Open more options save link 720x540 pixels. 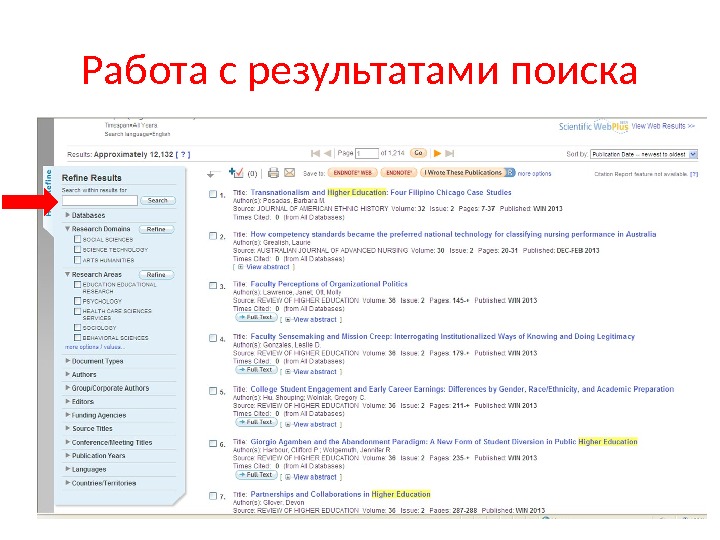(x=534, y=174)
